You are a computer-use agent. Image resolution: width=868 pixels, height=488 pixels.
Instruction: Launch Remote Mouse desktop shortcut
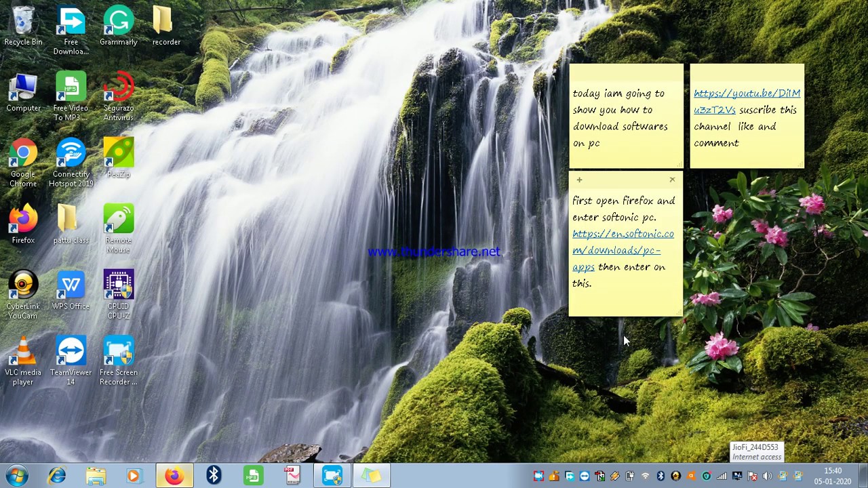click(x=119, y=228)
